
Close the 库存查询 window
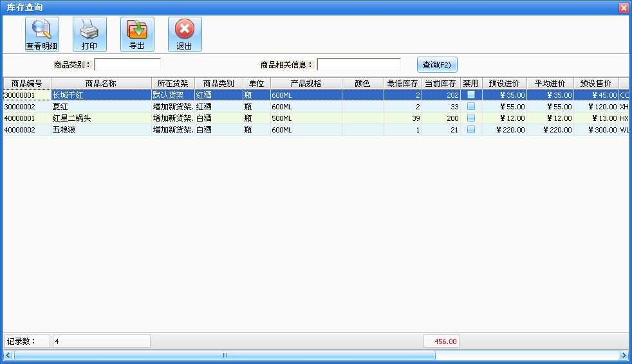click(624, 8)
